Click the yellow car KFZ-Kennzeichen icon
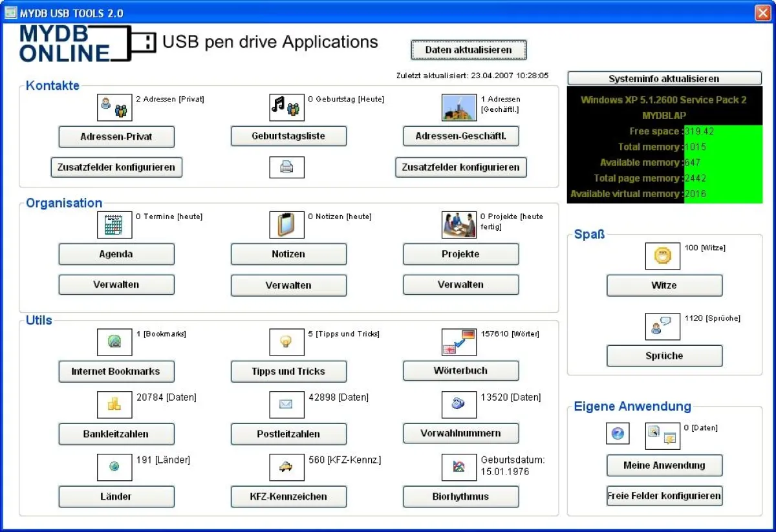 (x=286, y=467)
